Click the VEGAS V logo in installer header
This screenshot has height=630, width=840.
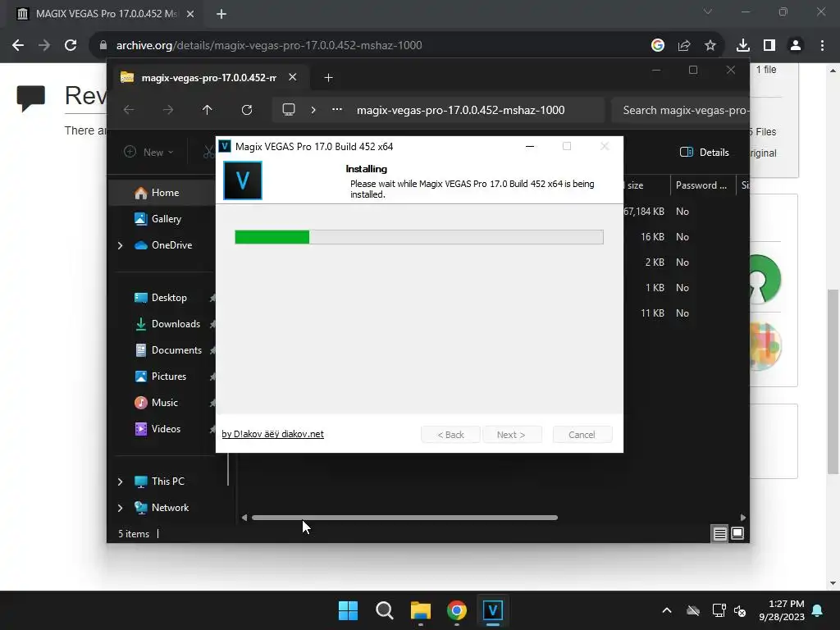point(243,180)
